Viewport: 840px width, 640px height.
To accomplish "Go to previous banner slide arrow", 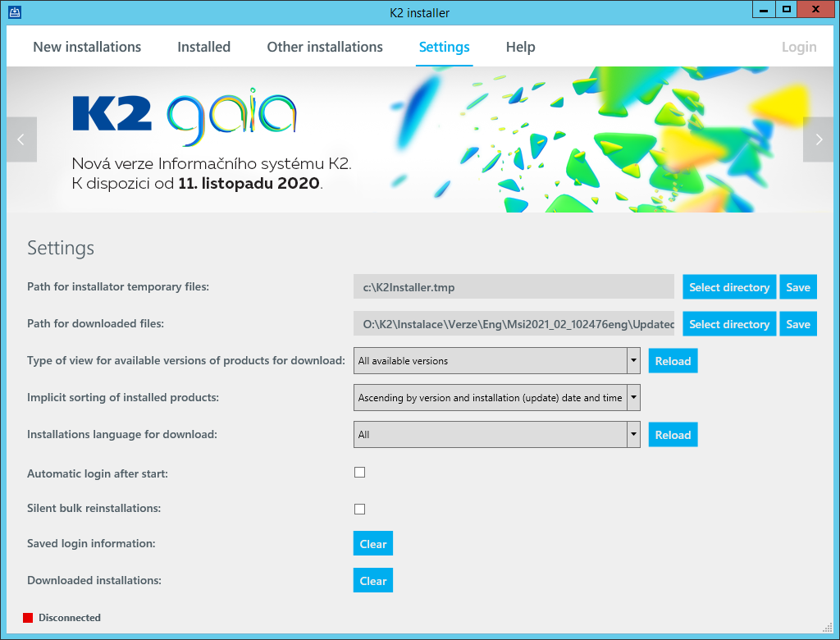I will click(x=21, y=139).
